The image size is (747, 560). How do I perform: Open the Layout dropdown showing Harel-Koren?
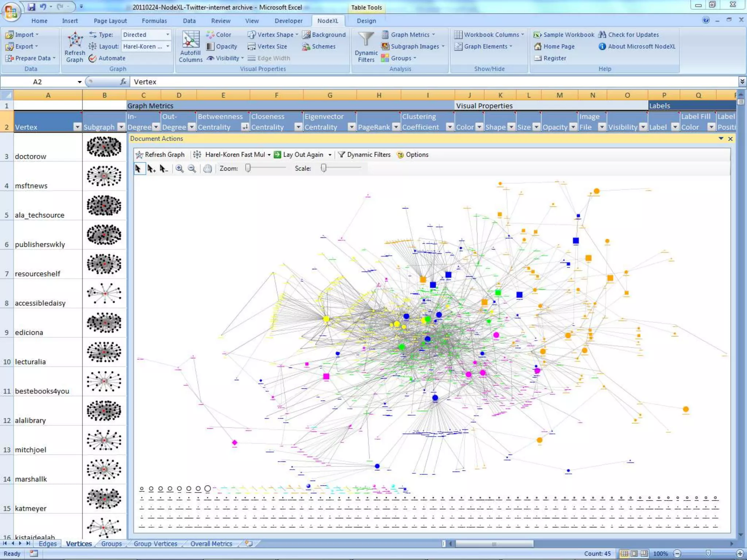pyautogui.click(x=146, y=46)
